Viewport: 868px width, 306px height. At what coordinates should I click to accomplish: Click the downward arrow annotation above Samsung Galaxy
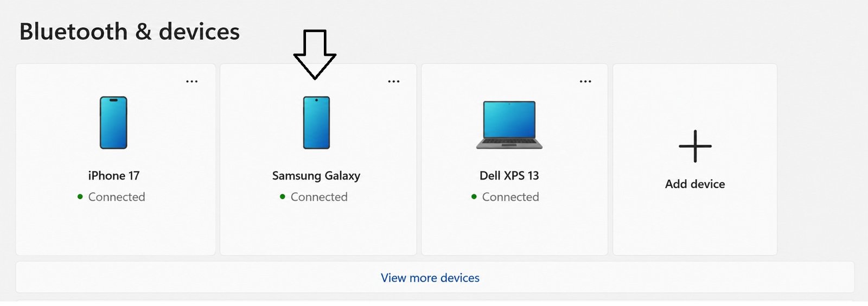pos(315,54)
